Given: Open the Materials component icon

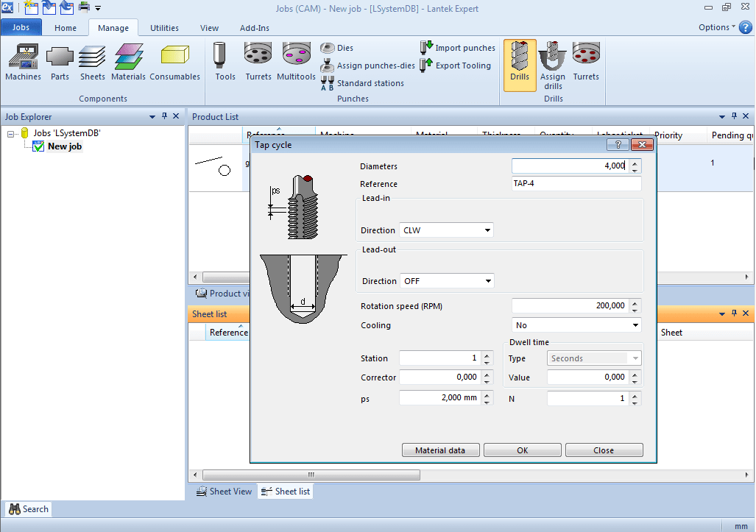Looking at the screenshot, I should coord(128,62).
